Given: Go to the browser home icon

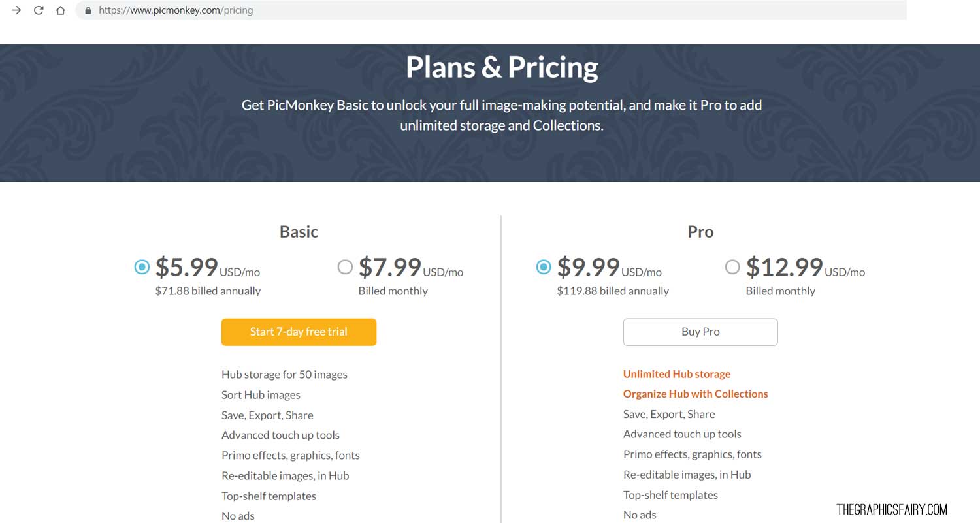Looking at the screenshot, I should 61,10.
